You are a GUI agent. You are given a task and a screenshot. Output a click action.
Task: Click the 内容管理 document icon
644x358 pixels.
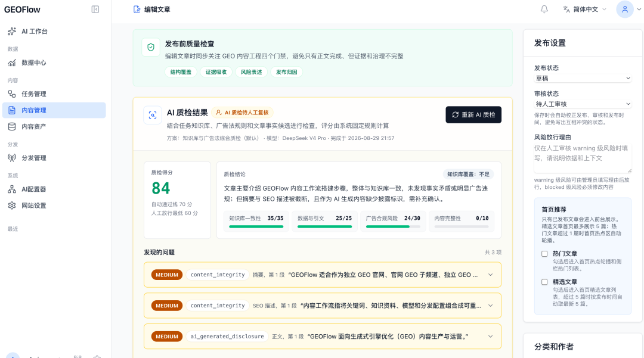point(12,110)
